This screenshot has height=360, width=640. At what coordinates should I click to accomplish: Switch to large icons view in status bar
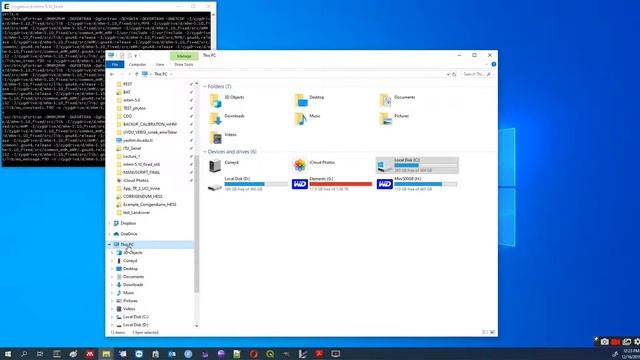(x=492, y=332)
